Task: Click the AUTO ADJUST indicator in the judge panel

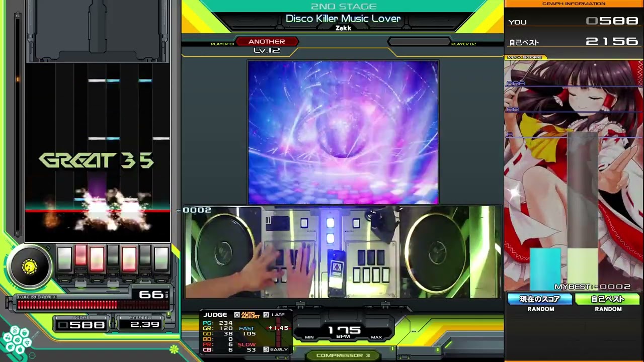Action: point(250,315)
